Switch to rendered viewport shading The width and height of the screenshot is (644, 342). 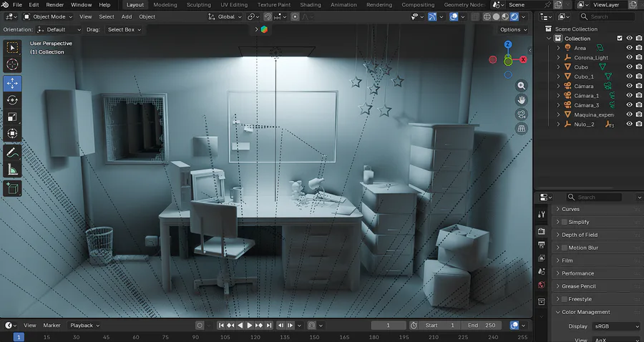point(514,17)
